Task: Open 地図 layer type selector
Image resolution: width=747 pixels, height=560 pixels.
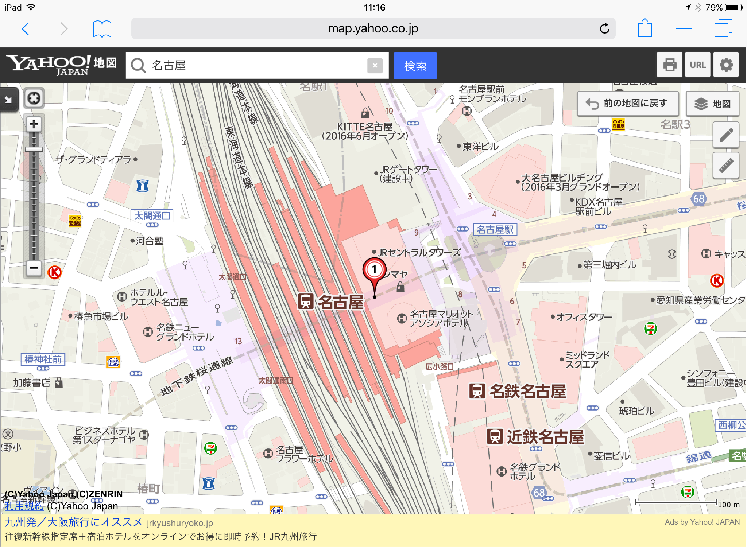Action: (713, 104)
